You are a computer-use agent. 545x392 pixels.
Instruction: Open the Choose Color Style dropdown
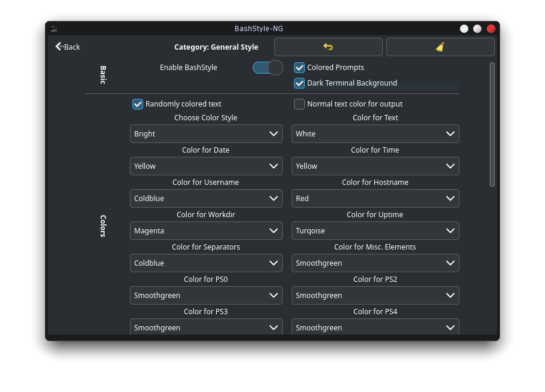click(x=206, y=133)
